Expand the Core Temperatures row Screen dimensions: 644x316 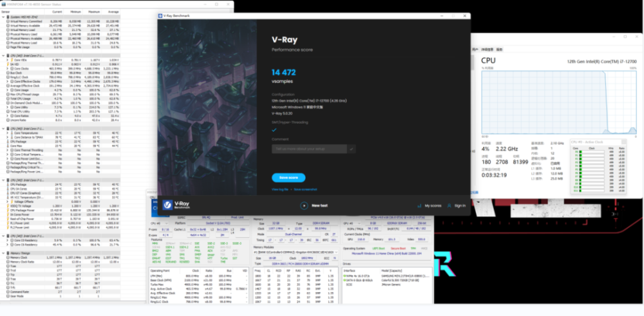(7, 133)
